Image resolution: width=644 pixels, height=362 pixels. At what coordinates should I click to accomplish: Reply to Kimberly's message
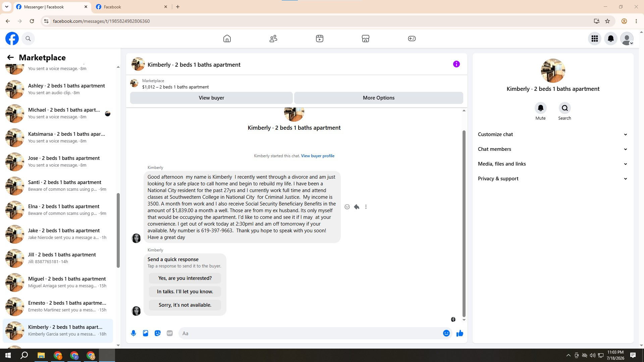tap(357, 207)
